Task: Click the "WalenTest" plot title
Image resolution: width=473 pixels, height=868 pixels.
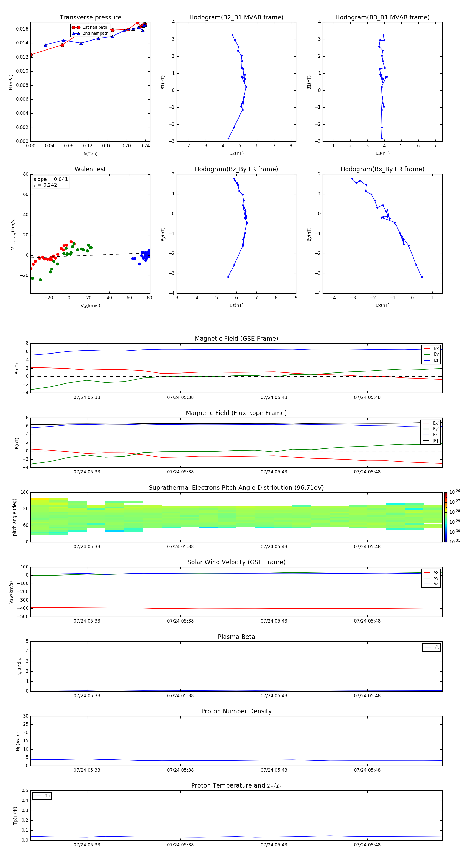Action: pos(90,169)
